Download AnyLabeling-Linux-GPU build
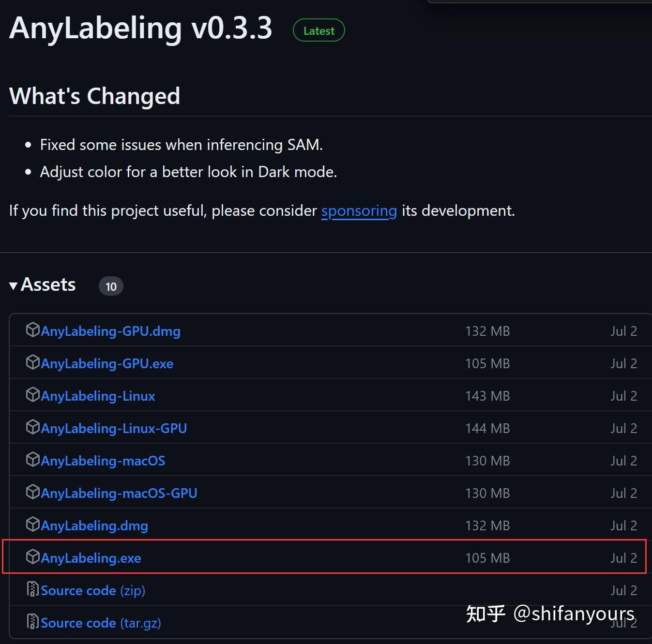This screenshot has width=652, height=644. [114, 428]
